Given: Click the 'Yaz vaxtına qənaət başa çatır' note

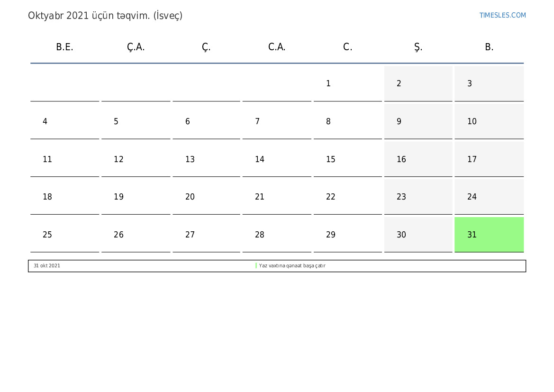Looking at the screenshot, I should tap(292, 266).
